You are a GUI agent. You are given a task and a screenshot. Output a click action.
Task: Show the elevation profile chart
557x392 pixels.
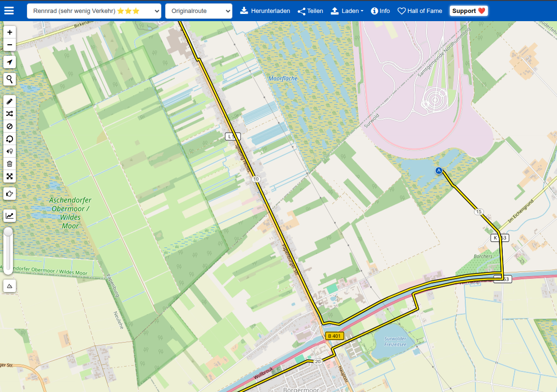10,215
